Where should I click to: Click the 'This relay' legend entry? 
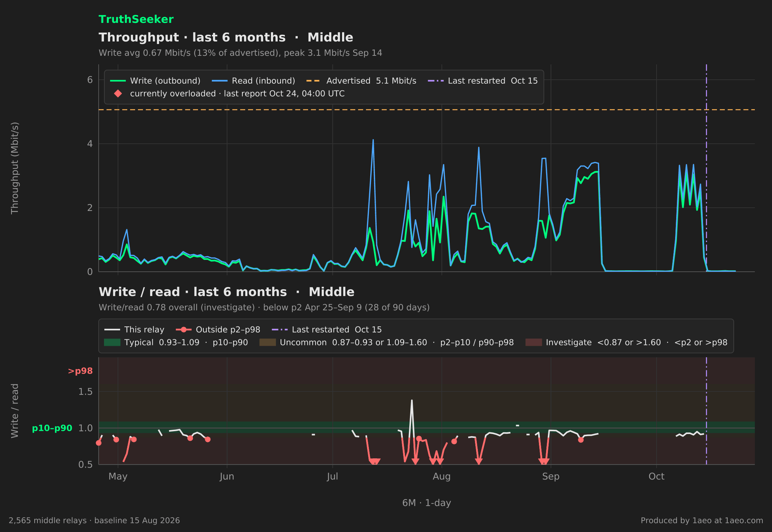(x=134, y=330)
